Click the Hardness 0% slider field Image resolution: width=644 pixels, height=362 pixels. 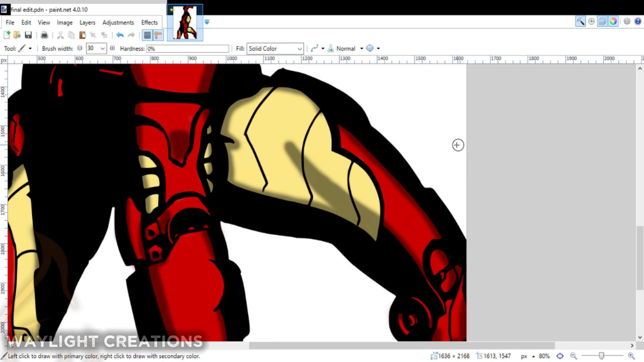(x=188, y=49)
